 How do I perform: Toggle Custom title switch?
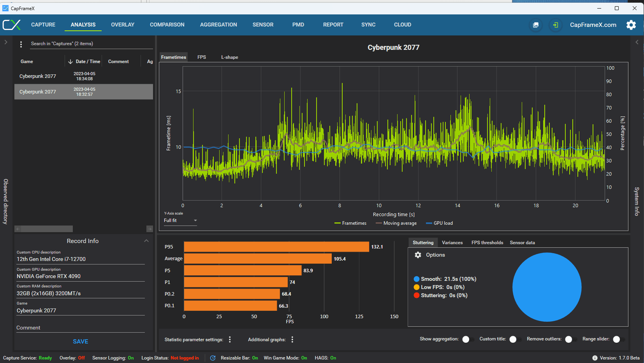[x=516, y=339]
